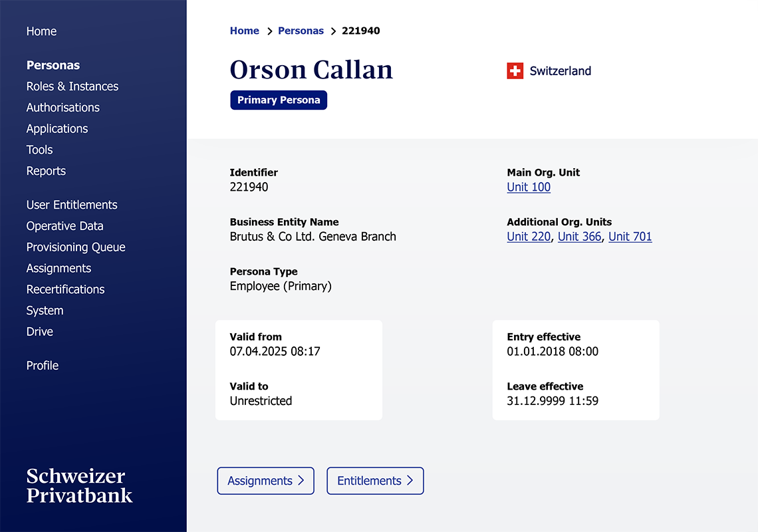Open the Reports section
This screenshot has width=758, height=532.
tap(46, 171)
